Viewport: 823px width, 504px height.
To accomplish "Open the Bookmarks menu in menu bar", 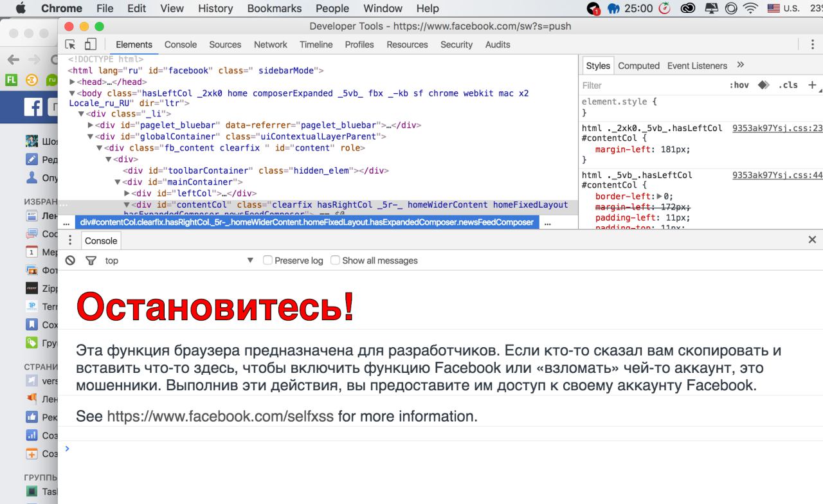I will click(x=275, y=8).
